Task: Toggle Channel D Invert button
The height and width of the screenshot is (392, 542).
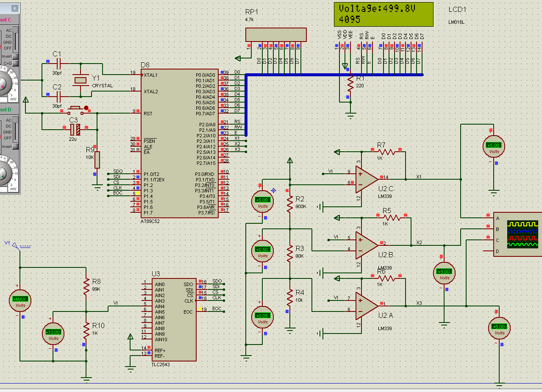Action: click(15, 147)
